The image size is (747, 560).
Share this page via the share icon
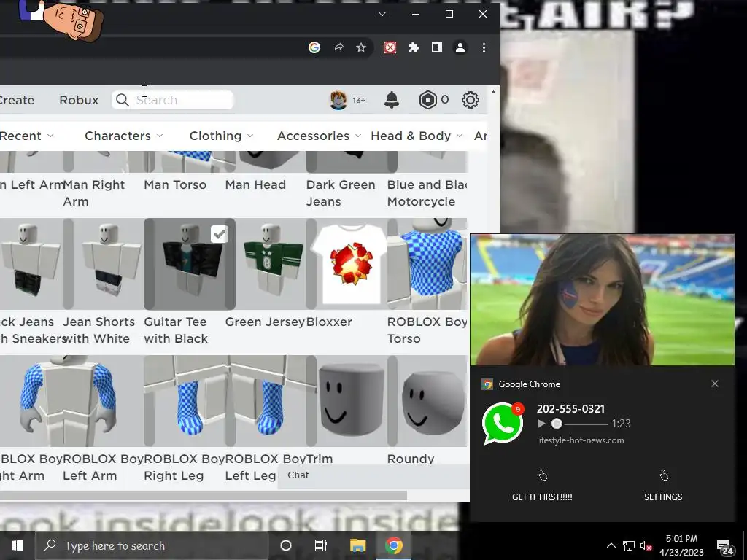(338, 47)
